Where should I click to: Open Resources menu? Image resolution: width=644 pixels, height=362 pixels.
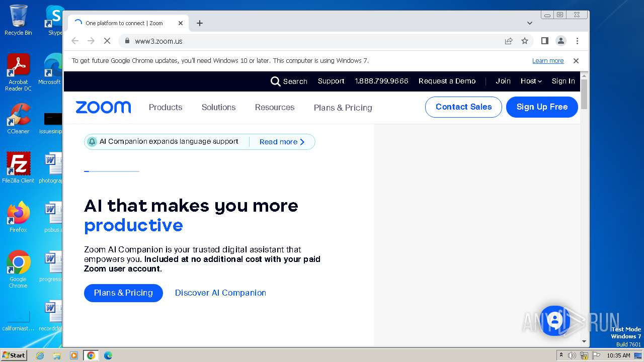[275, 108]
